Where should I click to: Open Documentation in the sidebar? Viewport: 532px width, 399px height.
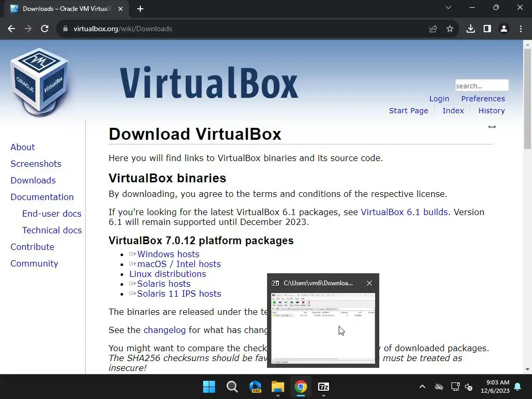[x=42, y=197]
